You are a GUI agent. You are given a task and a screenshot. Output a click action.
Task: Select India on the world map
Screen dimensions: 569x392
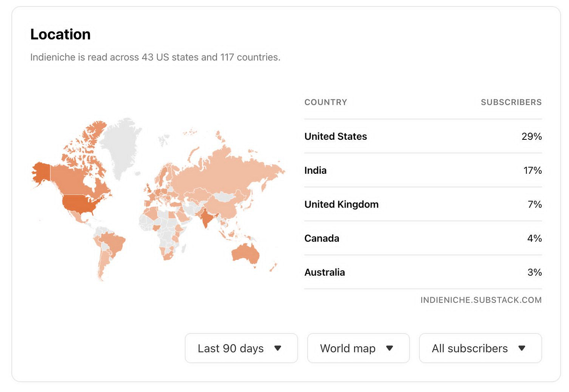[x=206, y=218]
